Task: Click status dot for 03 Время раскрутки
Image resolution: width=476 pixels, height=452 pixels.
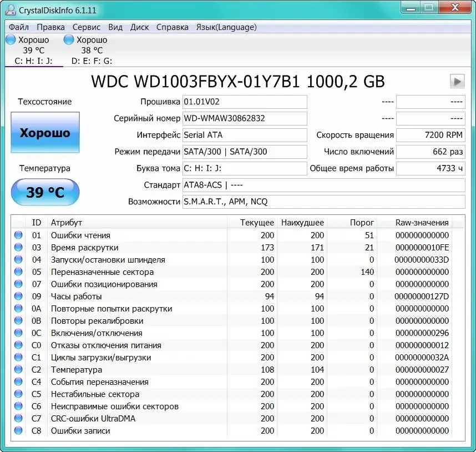Action: pos(18,247)
